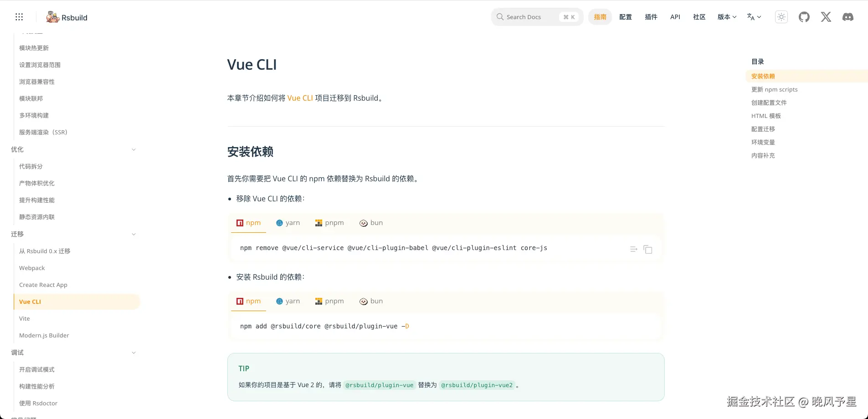Jump to 环境变量 in the contents
The width and height of the screenshot is (868, 419).
point(763,142)
